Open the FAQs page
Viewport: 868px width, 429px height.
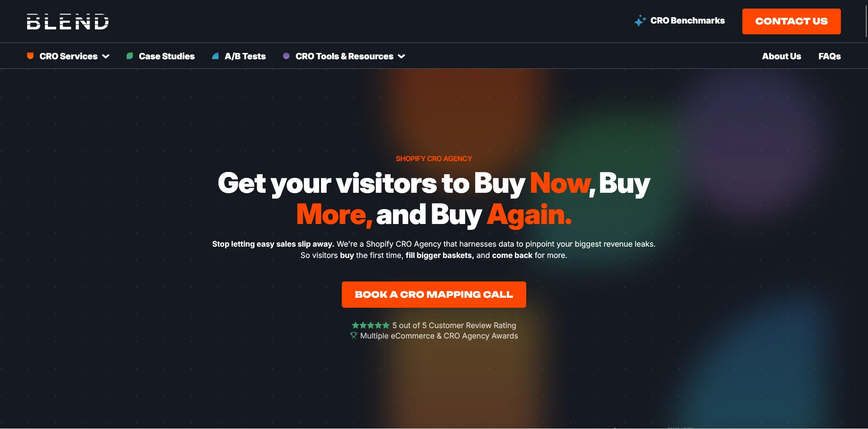pos(830,56)
